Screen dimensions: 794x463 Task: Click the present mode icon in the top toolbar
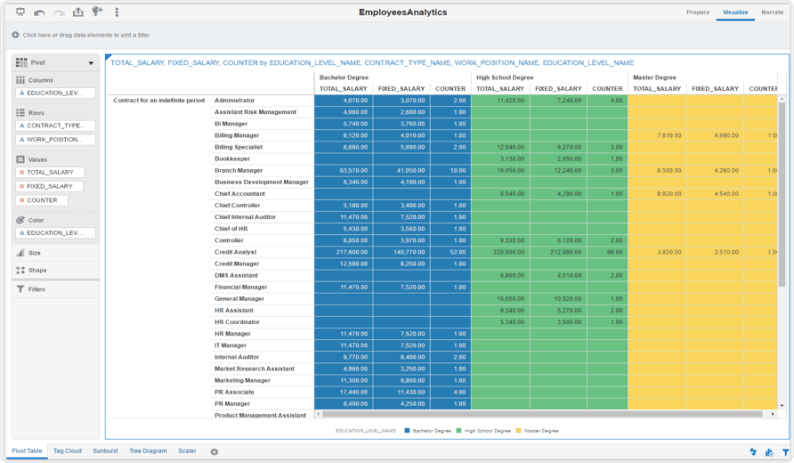click(21, 12)
